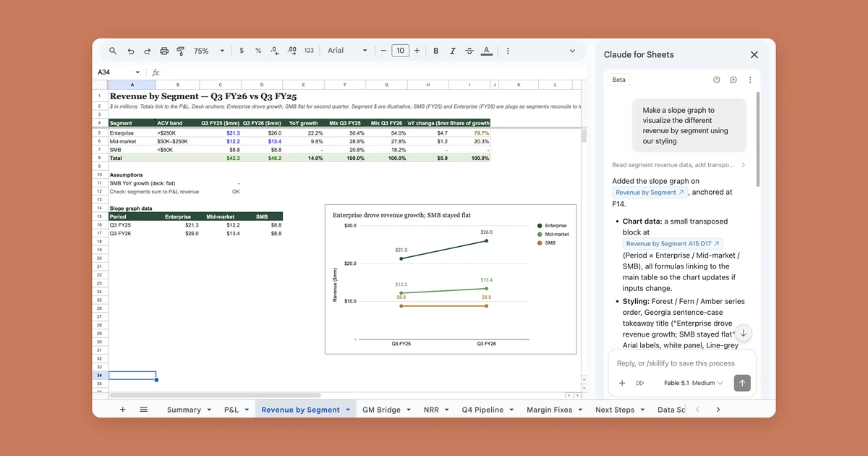Apply strikethrough formatting
This screenshot has width=868, height=456.
(469, 51)
